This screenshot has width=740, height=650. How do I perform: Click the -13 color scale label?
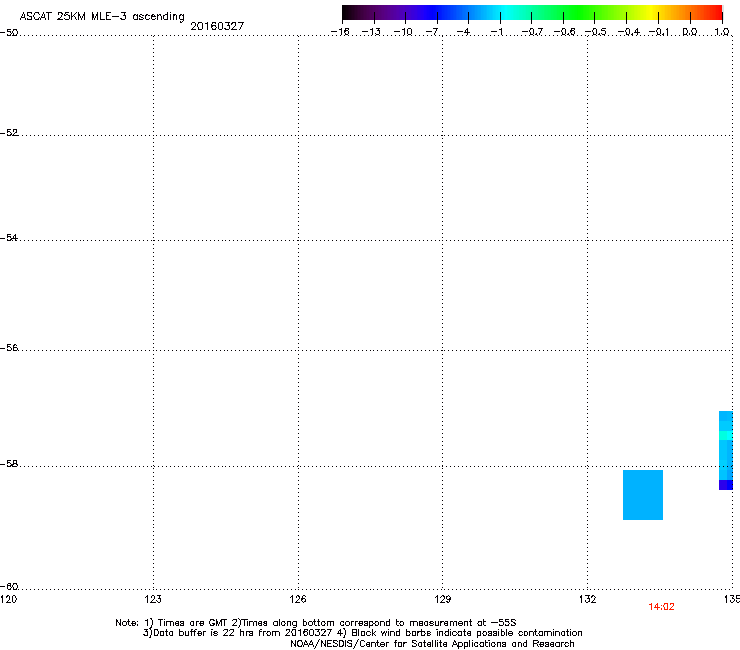point(371,32)
